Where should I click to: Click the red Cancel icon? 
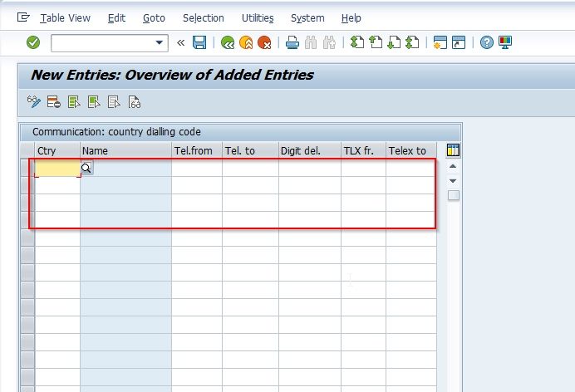[x=264, y=43]
